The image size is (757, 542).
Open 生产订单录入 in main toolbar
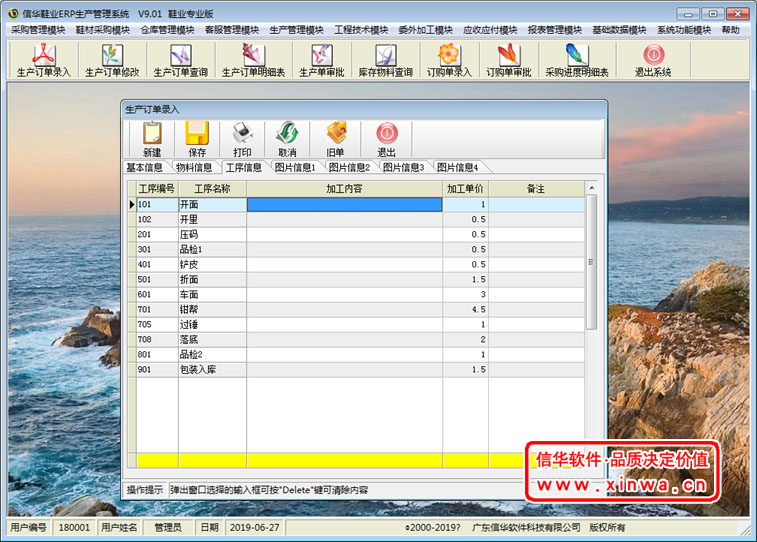coord(44,60)
